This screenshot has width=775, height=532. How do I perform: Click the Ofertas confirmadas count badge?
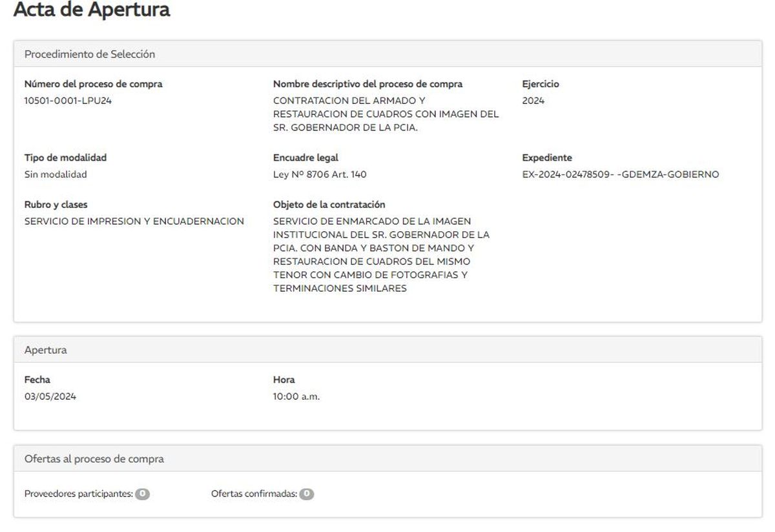point(307,494)
